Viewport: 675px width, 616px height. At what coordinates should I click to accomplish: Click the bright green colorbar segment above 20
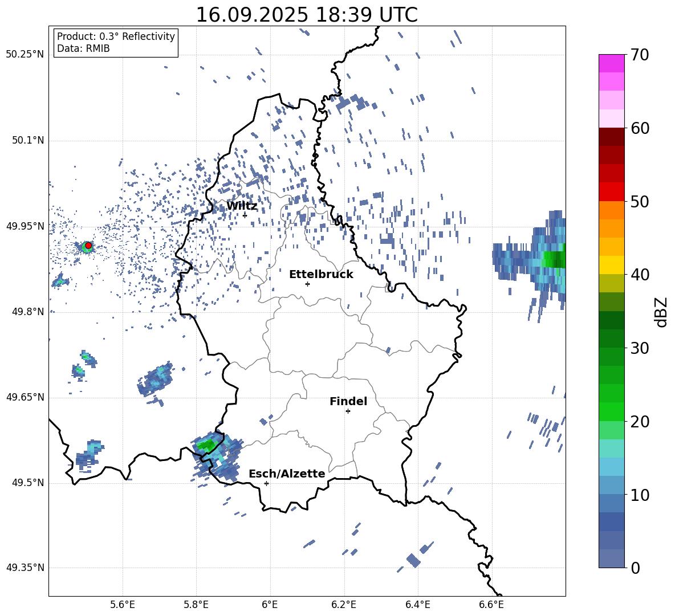[611, 411]
